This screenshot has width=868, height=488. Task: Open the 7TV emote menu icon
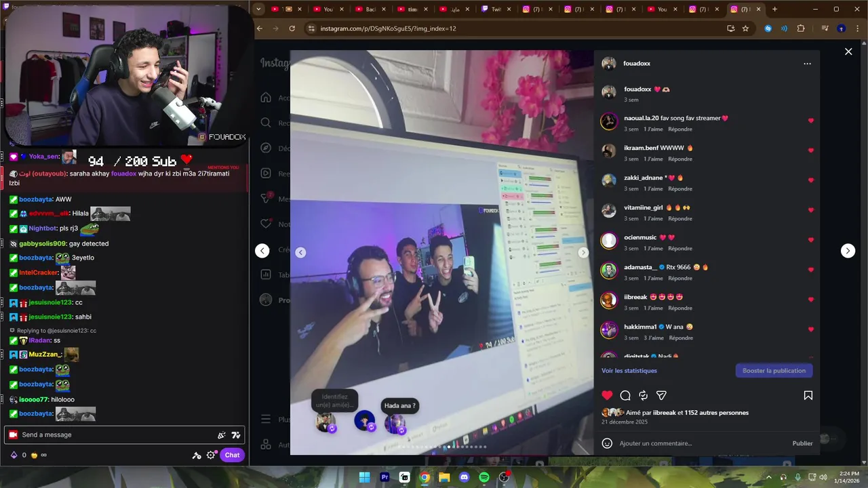236,435
